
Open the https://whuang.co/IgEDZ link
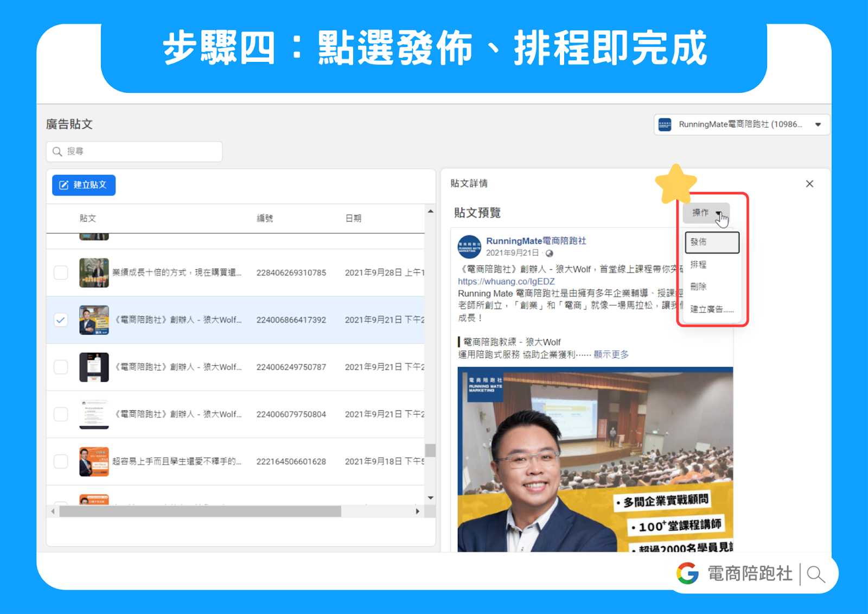pyautogui.click(x=506, y=281)
